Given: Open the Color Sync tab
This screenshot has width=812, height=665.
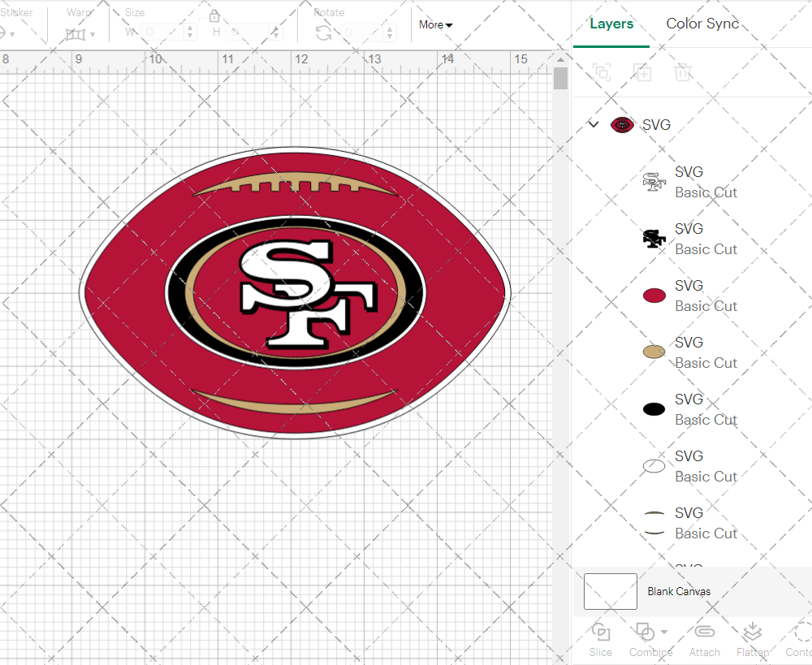Looking at the screenshot, I should pos(702,24).
